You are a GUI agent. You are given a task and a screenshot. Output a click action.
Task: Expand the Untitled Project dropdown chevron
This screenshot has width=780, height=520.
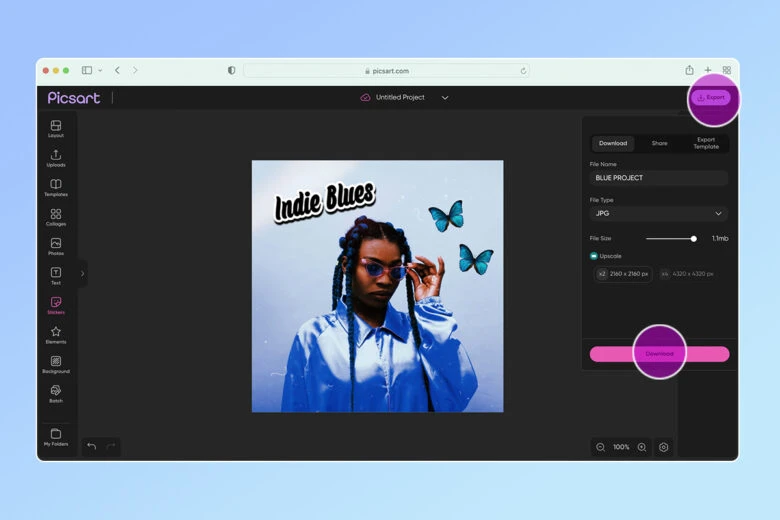coord(445,98)
